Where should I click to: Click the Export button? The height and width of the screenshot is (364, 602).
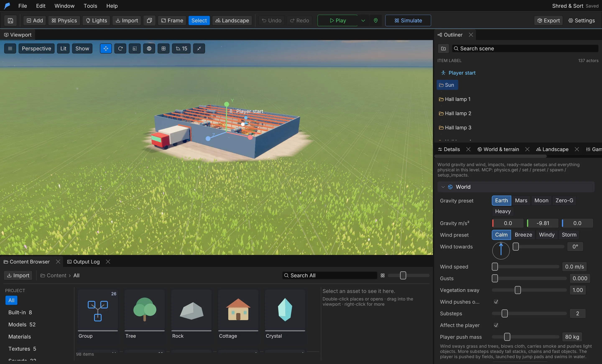pos(548,20)
